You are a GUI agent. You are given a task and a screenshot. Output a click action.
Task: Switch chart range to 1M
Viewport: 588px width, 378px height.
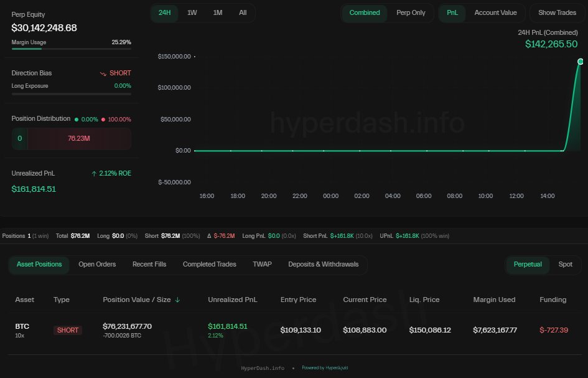click(x=218, y=12)
